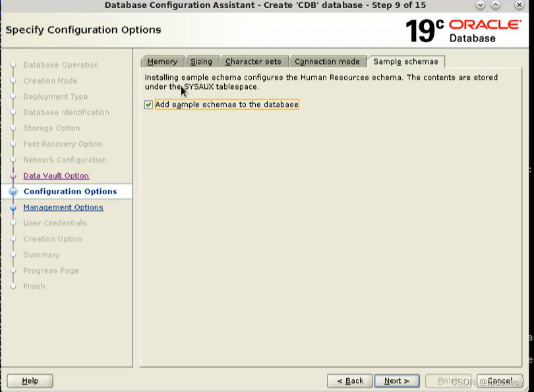The width and height of the screenshot is (534, 392).
Task: Switch to the Memory tab
Action: (x=162, y=61)
